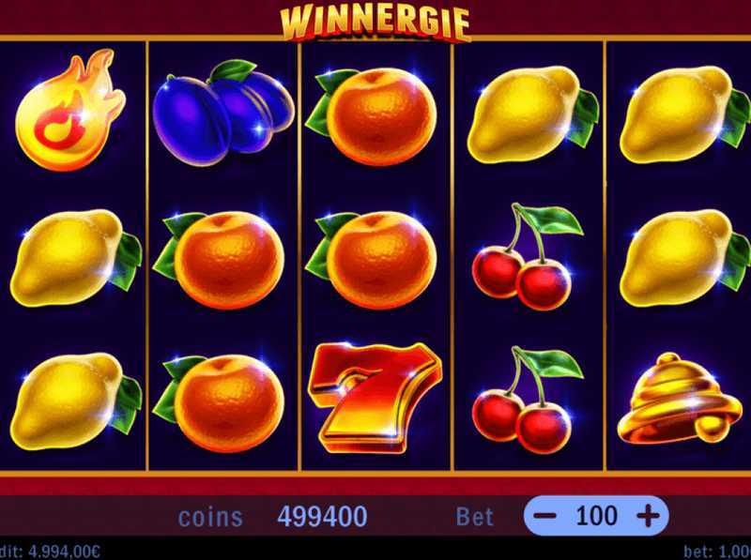The width and height of the screenshot is (751, 560).
Task: Select the bottom orange on the second reel
Action: click(x=219, y=403)
